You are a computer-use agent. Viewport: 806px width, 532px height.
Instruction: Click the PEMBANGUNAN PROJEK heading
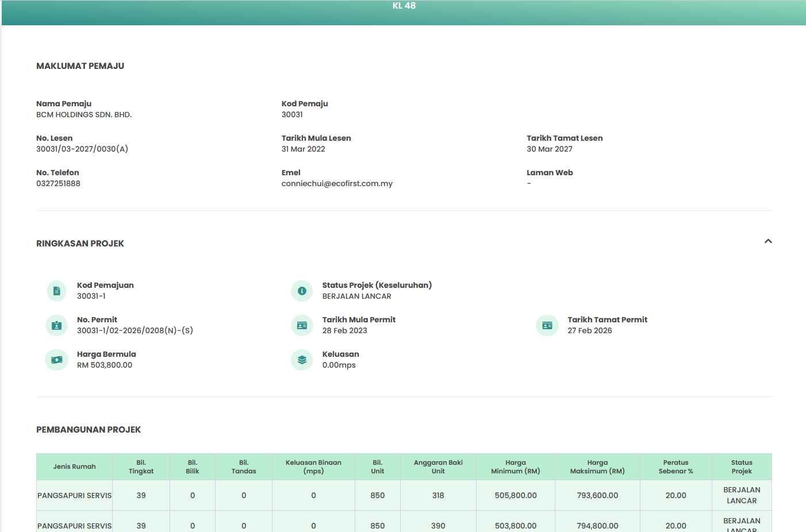click(x=89, y=430)
